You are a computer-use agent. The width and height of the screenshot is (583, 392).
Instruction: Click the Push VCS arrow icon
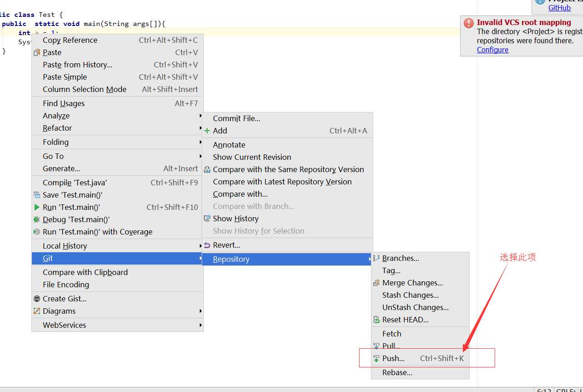coord(376,358)
